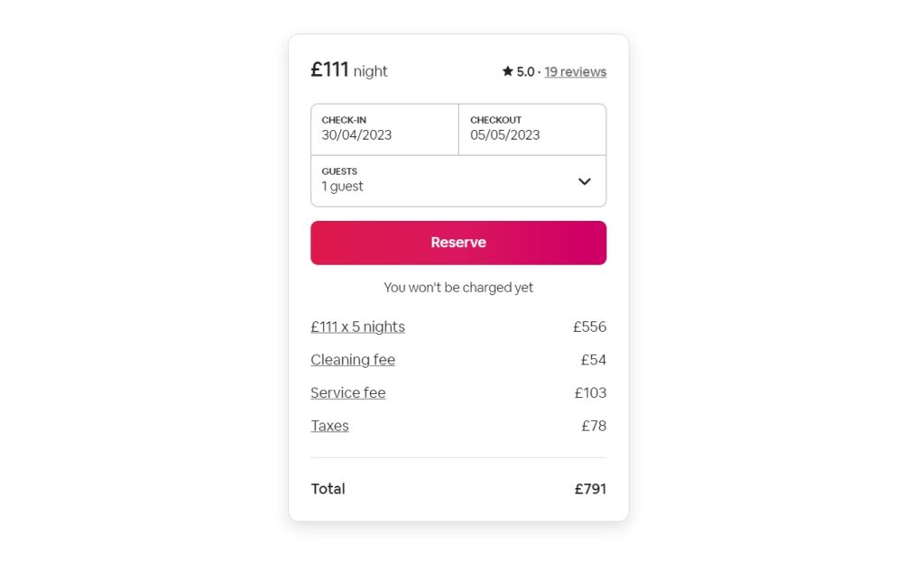Click the 5.0 rating value

click(527, 71)
